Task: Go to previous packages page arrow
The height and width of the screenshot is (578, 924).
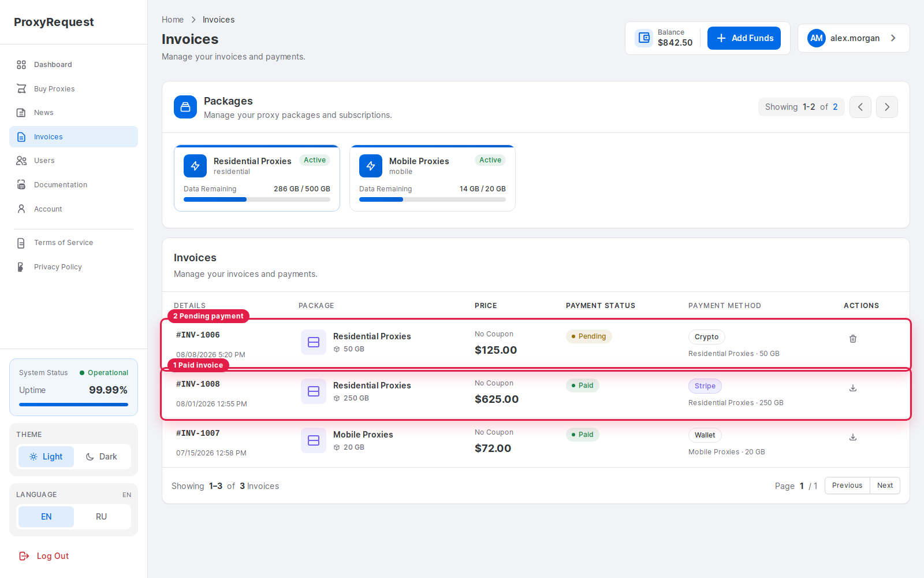Action: 860,107
